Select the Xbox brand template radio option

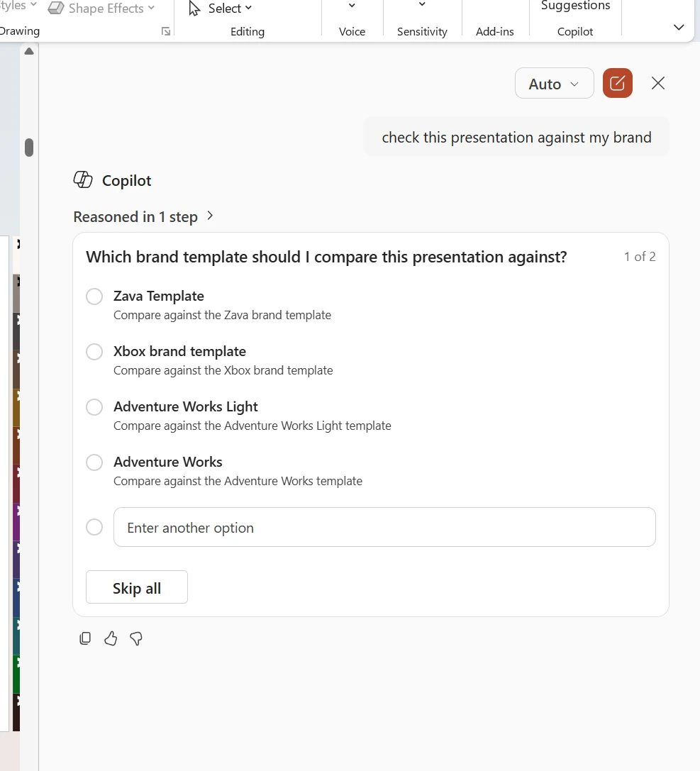tap(94, 352)
